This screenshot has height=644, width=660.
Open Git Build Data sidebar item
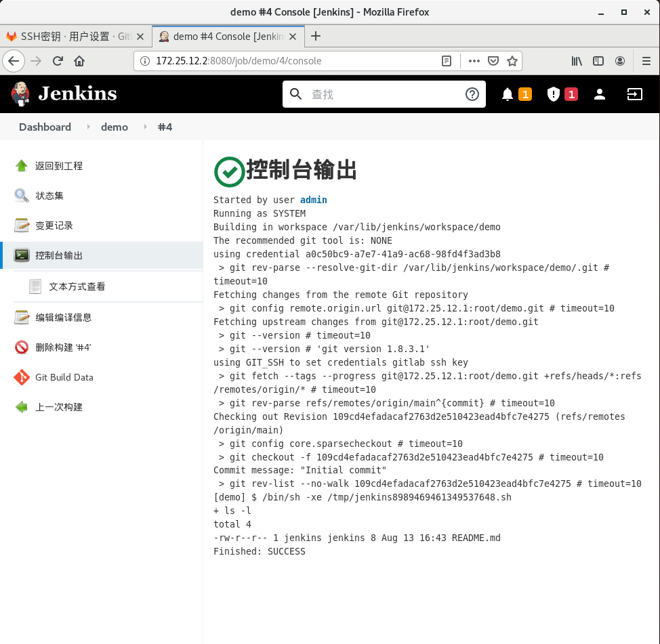coord(64,377)
